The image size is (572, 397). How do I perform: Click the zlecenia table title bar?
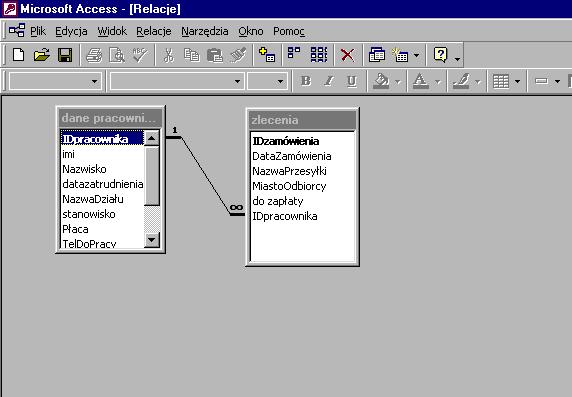pos(302,120)
